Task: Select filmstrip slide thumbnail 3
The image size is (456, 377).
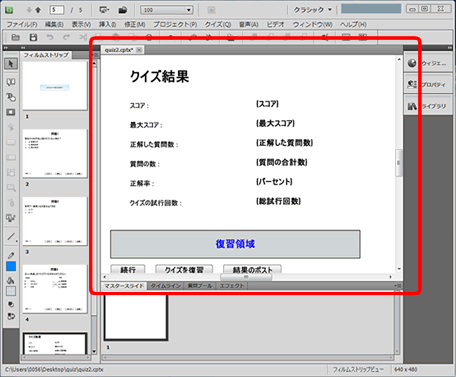Action: pyautogui.click(x=55, y=221)
